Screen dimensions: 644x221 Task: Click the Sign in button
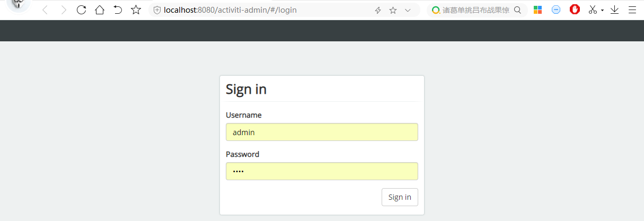pos(400,197)
